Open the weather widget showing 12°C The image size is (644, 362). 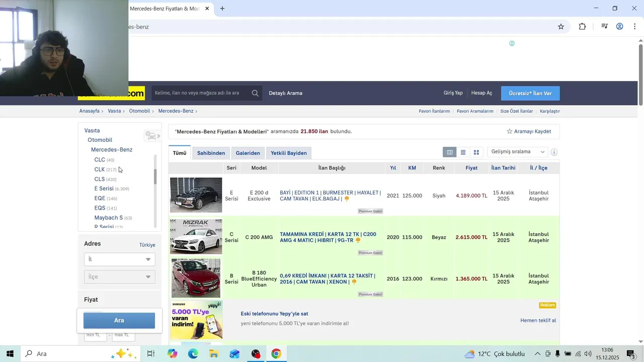pos(495,354)
